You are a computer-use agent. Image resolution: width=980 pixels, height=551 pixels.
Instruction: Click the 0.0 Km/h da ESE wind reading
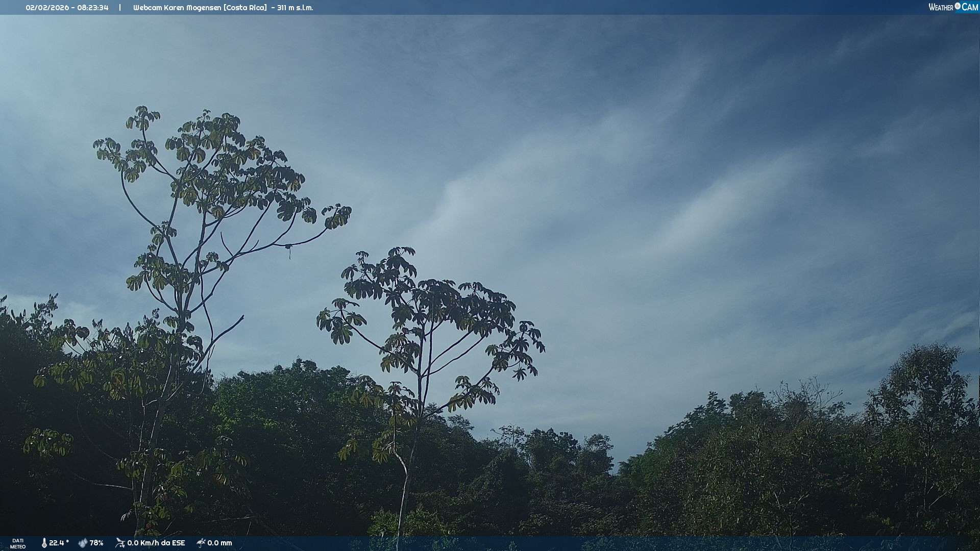tap(156, 543)
